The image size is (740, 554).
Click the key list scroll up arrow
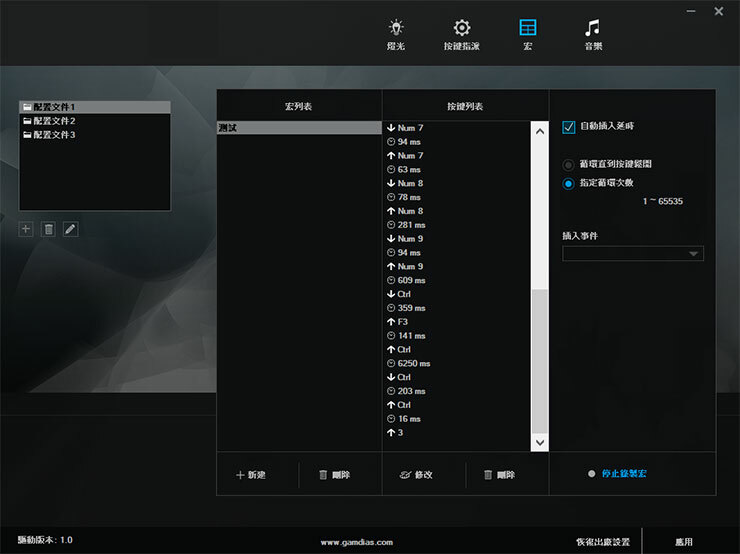(540, 131)
